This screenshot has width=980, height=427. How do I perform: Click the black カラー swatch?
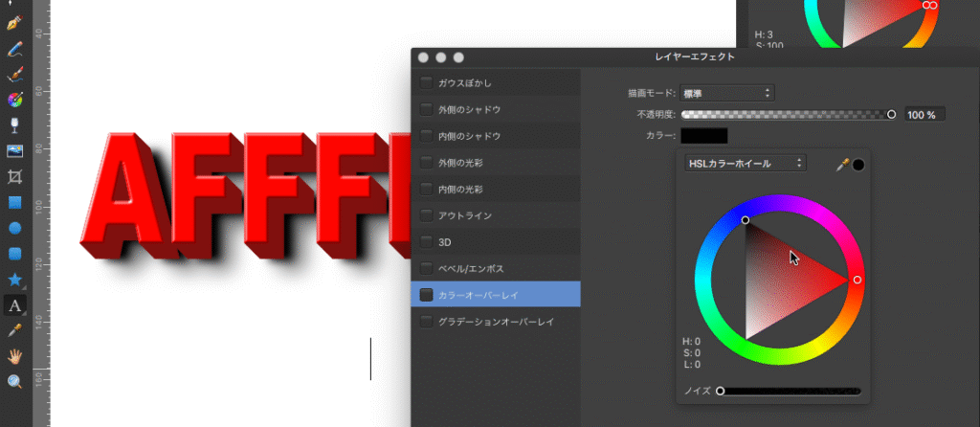coord(703,137)
